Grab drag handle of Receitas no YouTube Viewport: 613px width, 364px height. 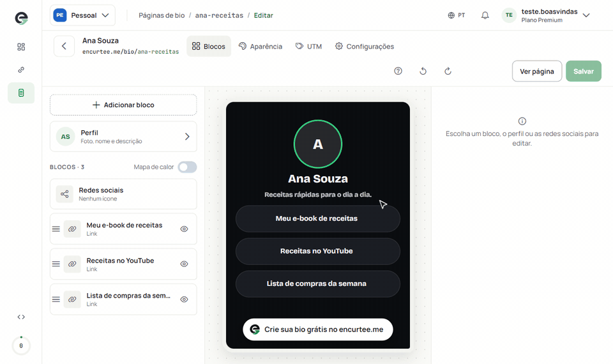(56, 264)
